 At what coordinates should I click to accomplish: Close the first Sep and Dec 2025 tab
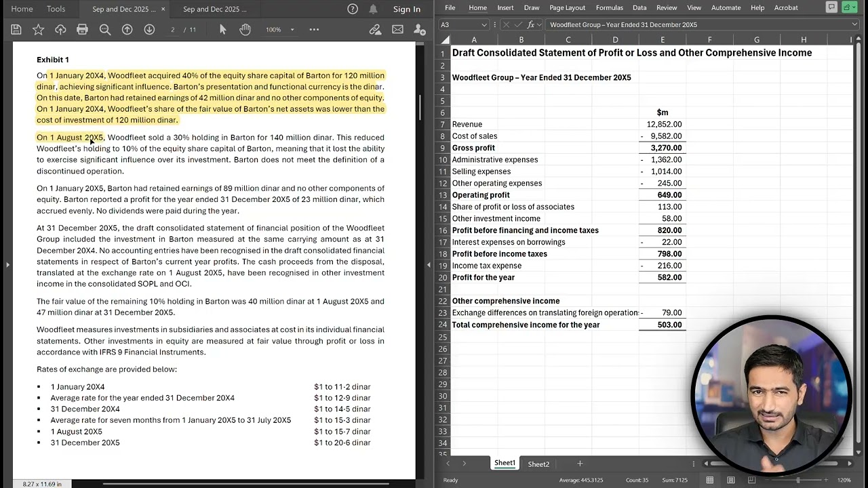point(163,9)
